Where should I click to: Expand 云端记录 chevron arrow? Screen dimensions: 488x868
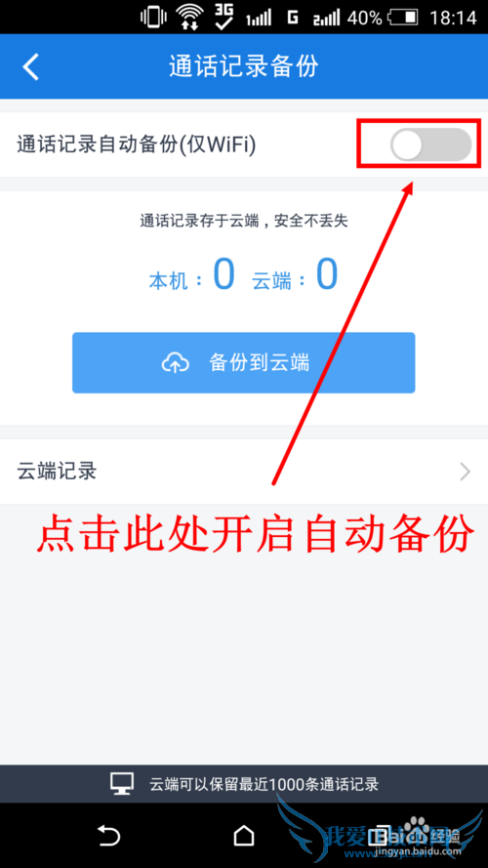(x=466, y=472)
